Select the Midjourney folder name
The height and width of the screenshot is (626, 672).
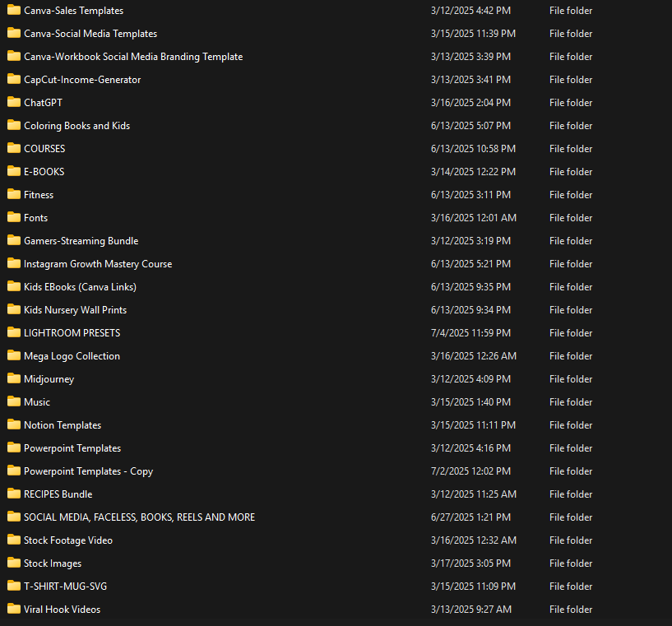pyautogui.click(x=49, y=379)
